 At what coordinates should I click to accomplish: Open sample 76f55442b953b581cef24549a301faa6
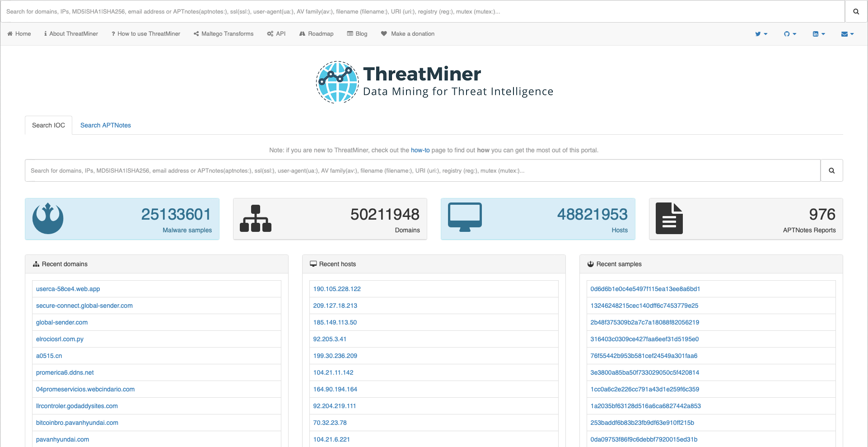644,356
